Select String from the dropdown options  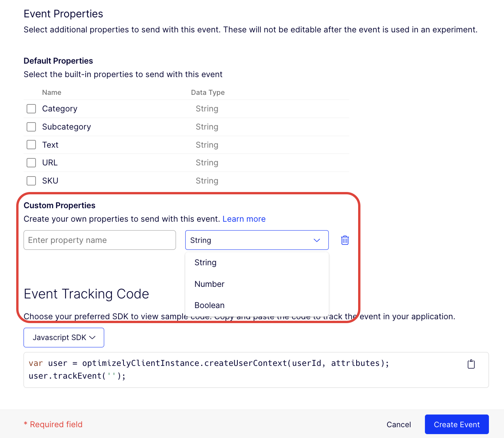tap(205, 263)
